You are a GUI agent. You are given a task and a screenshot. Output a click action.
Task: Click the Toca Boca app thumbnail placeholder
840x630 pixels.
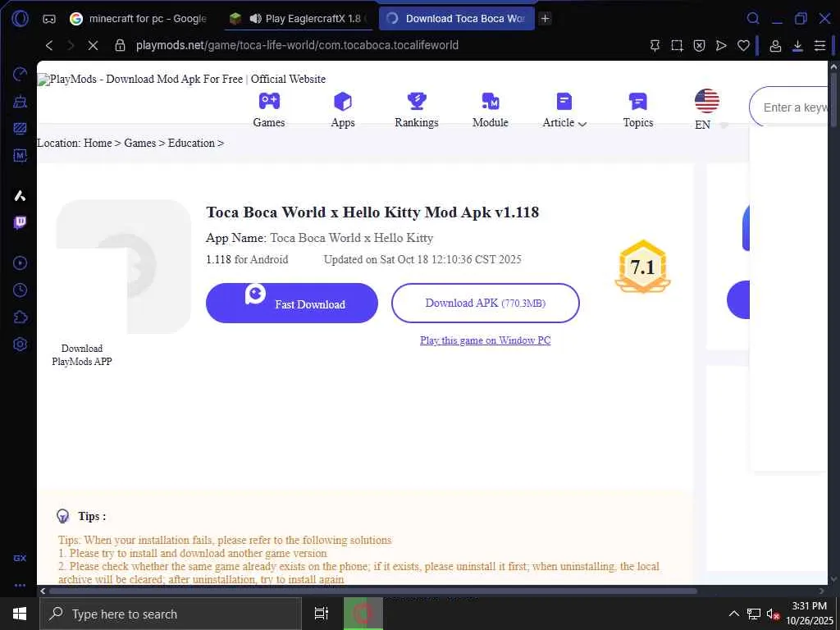[124, 267]
